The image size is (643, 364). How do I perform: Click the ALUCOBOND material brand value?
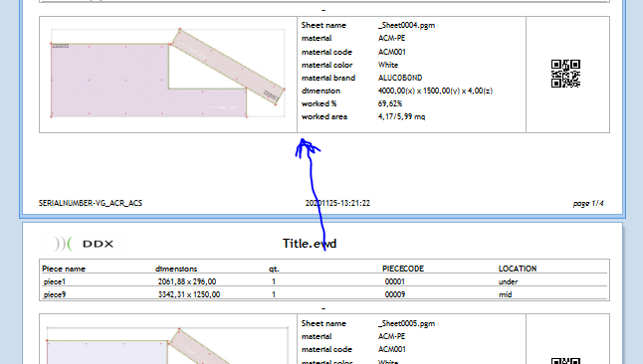tap(400, 78)
